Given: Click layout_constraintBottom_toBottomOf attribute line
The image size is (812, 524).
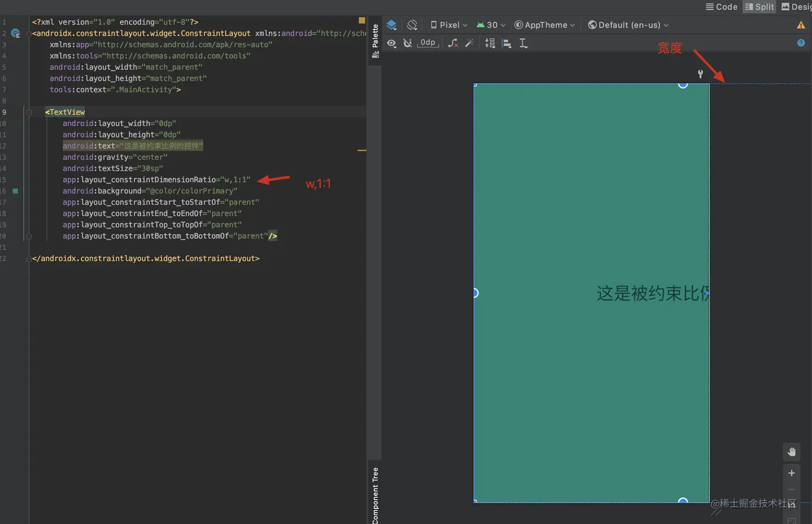Looking at the screenshot, I should 170,236.
